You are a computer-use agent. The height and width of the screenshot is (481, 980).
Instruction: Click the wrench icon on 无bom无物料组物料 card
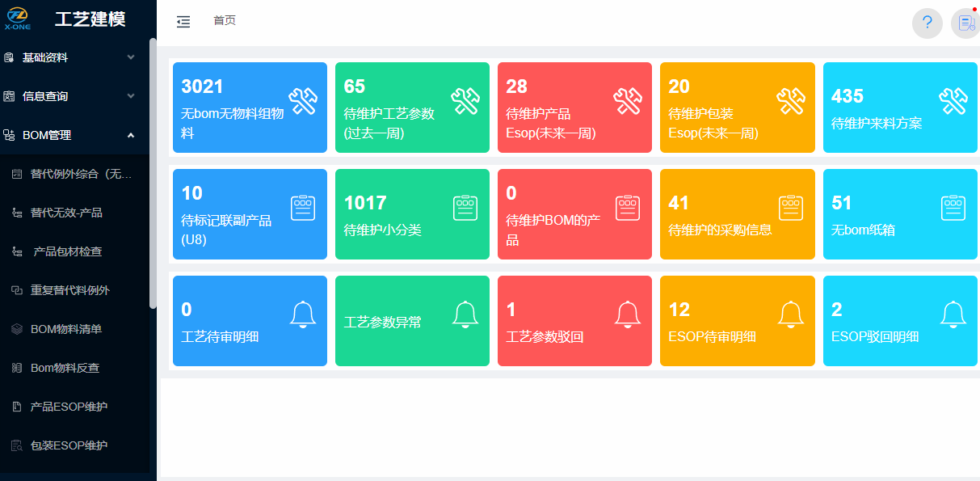[302, 101]
